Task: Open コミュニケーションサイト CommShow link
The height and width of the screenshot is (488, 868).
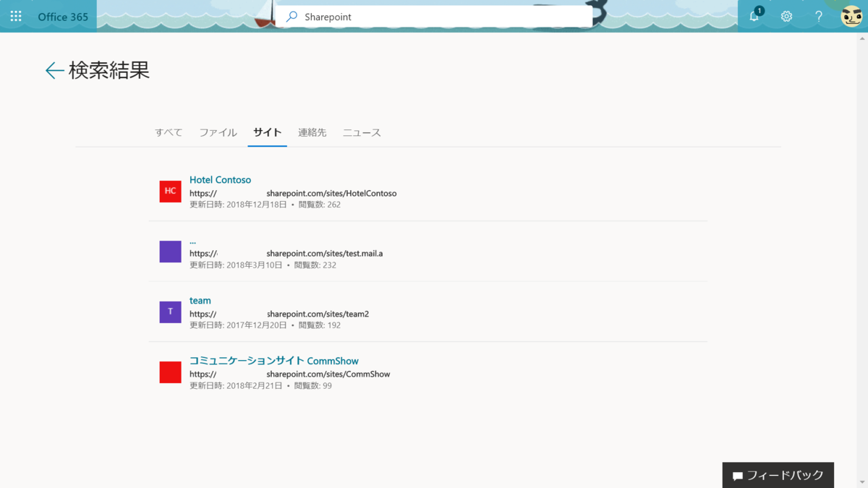Action: click(274, 361)
